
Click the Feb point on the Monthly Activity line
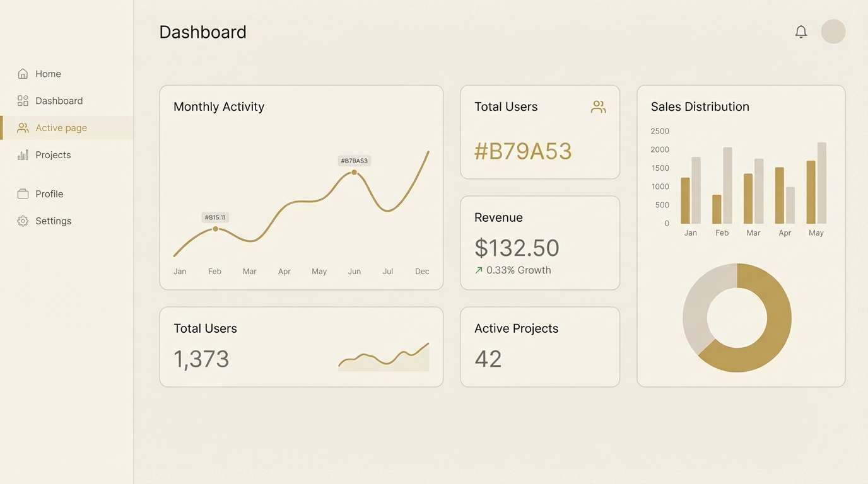coord(215,230)
